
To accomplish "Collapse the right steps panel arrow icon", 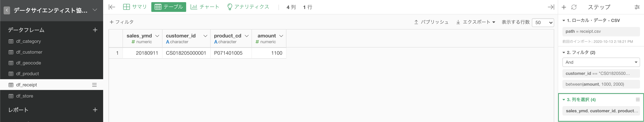I will tap(551, 7).
